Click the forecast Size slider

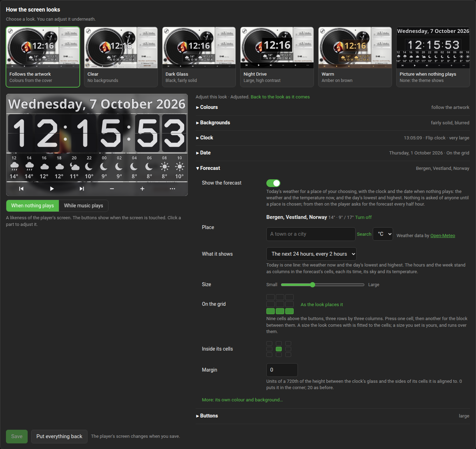pos(323,285)
